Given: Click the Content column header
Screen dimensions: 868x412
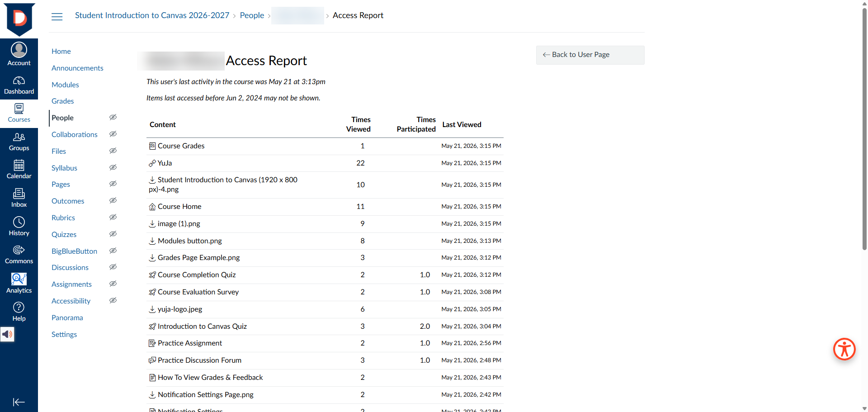Looking at the screenshot, I should pos(163,124).
